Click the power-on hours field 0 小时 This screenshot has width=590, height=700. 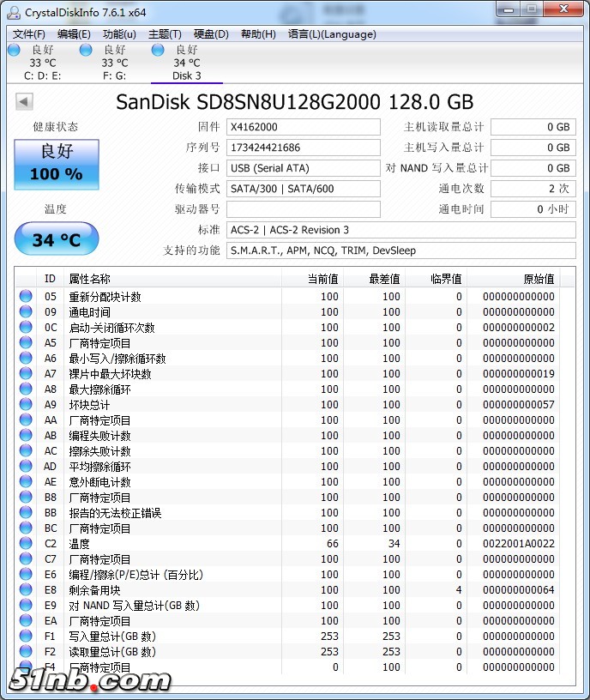click(533, 209)
